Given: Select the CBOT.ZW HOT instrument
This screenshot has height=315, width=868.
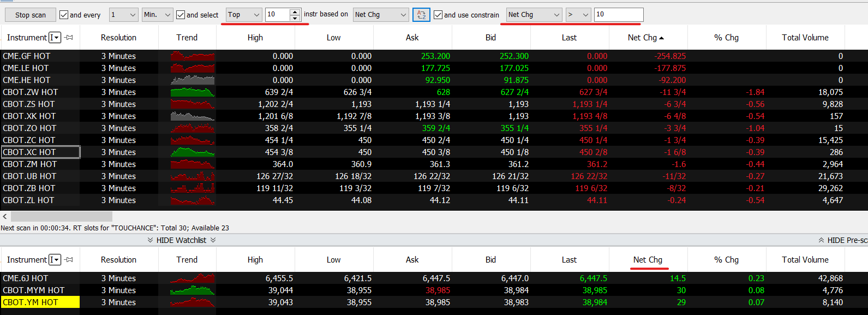Looking at the screenshot, I should click(x=30, y=92).
